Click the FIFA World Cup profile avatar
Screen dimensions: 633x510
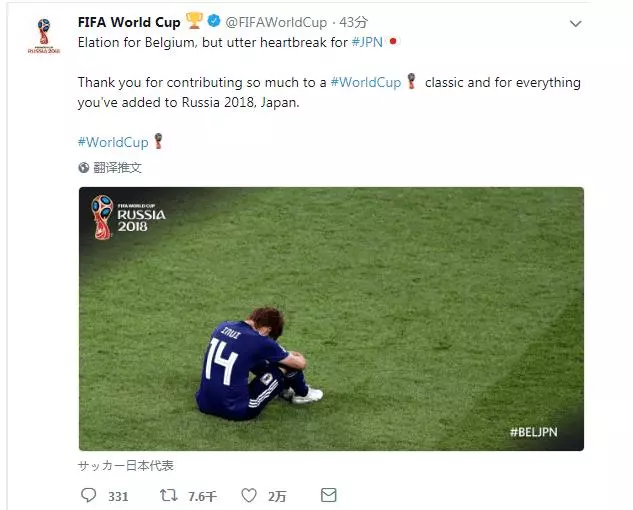(x=44, y=36)
